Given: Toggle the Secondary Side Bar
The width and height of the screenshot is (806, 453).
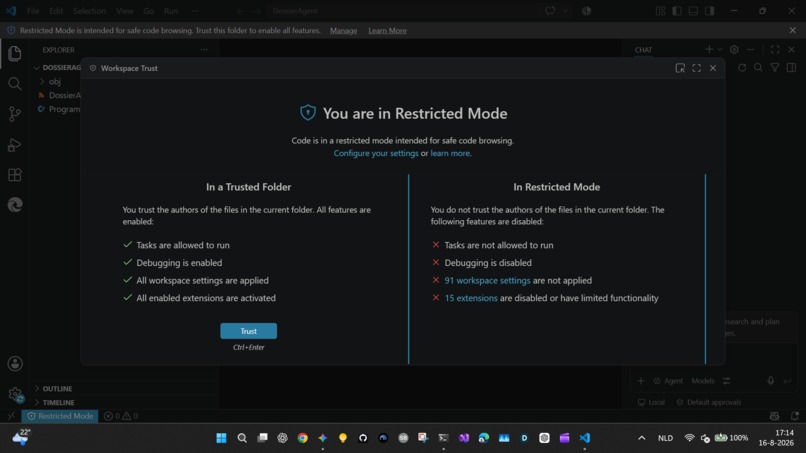Looking at the screenshot, I should (710, 11).
